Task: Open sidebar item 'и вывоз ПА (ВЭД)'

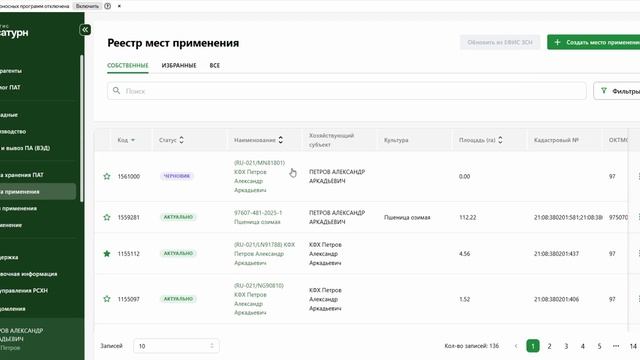Action: (25, 148)
